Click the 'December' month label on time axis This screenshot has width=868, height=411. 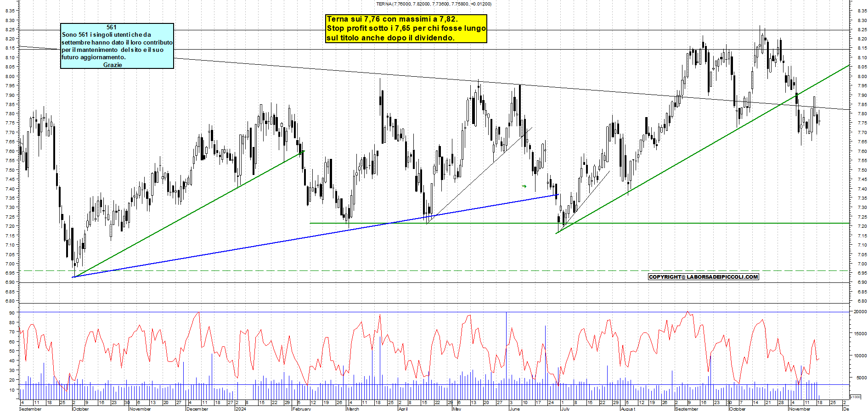(x=197, y=409)
